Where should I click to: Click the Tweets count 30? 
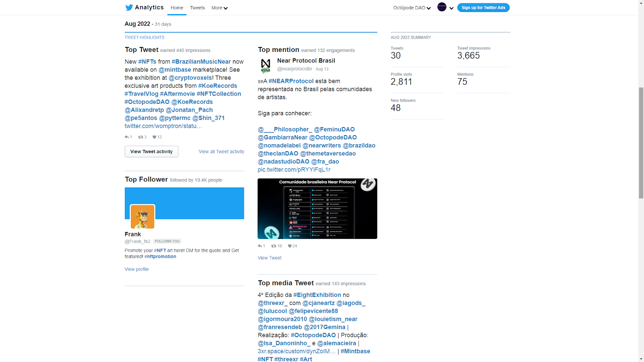click(396, 56)
